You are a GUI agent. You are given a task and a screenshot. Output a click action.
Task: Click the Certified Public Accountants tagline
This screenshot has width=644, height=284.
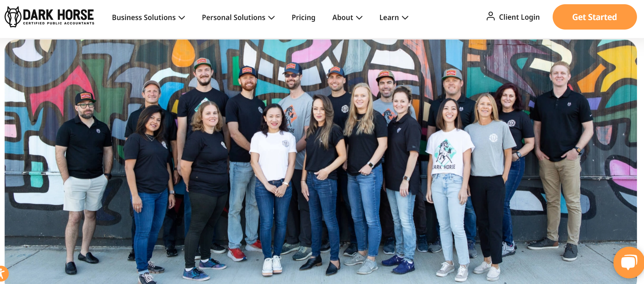click(x=59, y=23)
